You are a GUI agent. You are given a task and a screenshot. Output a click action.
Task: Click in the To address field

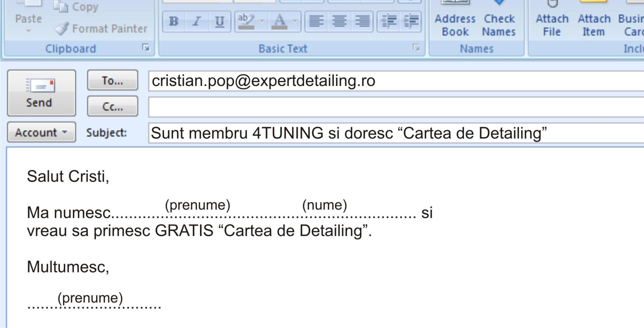coord(396,81)
